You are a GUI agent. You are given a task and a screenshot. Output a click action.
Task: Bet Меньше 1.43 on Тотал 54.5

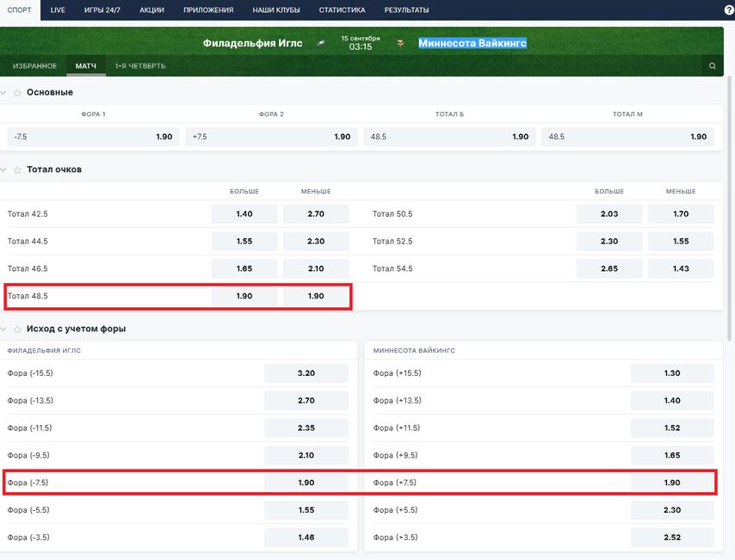click(681, 268)
